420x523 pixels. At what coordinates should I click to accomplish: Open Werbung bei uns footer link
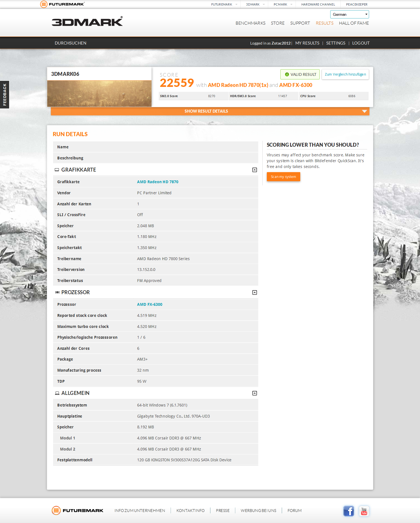[259, 511]
